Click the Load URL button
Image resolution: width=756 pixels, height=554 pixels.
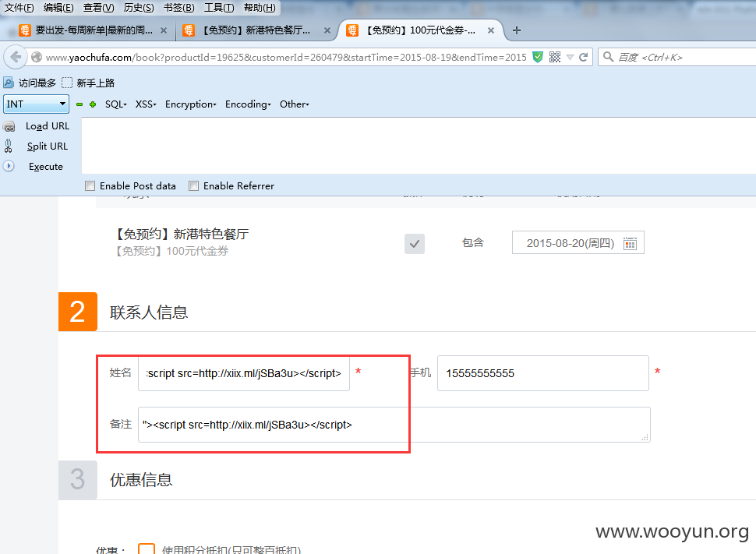[48, 126]
